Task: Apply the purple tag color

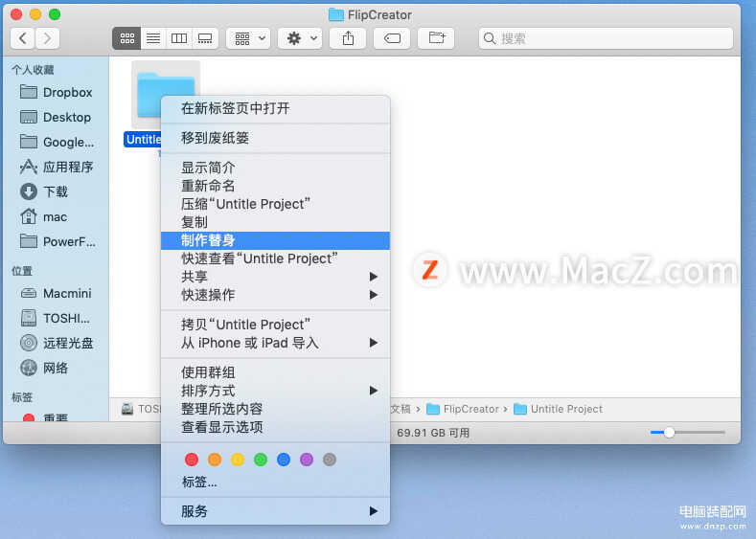Action: [x=307, y=460]
